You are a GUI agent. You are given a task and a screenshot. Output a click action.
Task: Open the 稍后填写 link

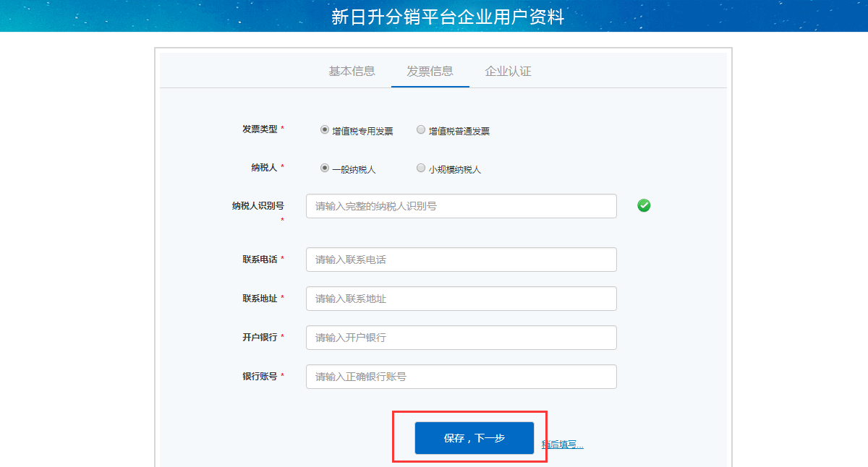click(562, 445)
